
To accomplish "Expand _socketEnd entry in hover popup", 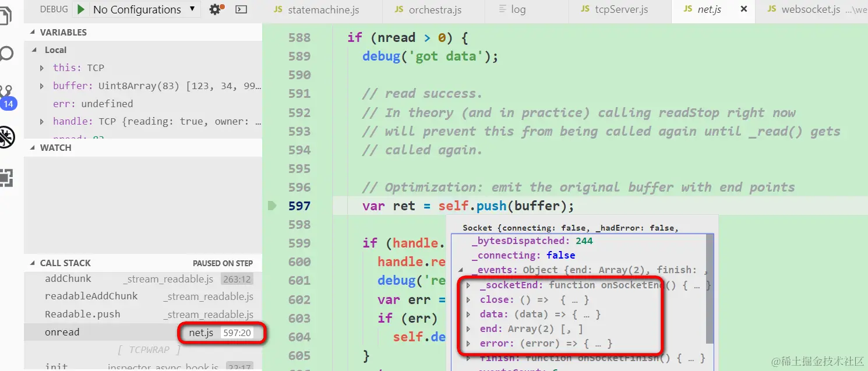I will 468,285.
